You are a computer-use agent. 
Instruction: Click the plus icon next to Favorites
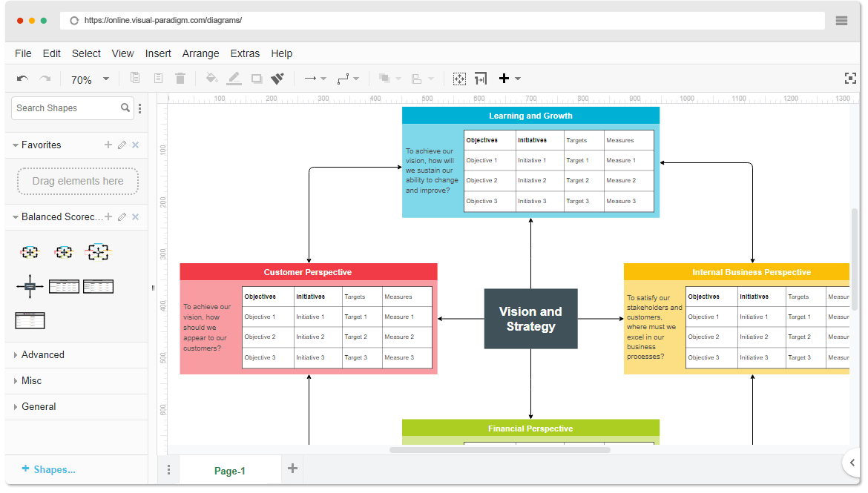point(108,145)
